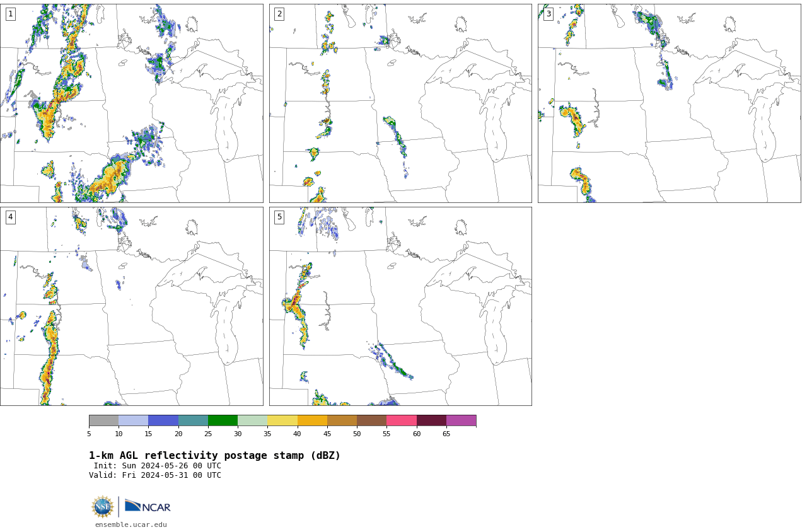This screenshot has width=807, height=532.
Task: Click the panel number 5 label box
Action: [279, 217]
